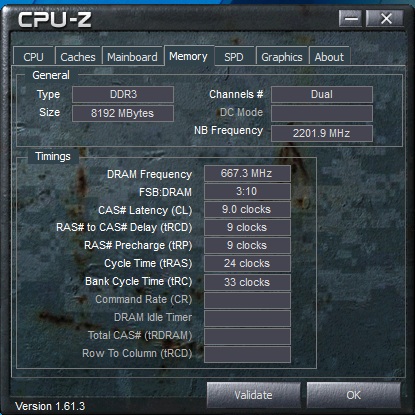Close the CPU-Z window
The width and height of the screenshot is (415, 415).
[x=385, y=18]
